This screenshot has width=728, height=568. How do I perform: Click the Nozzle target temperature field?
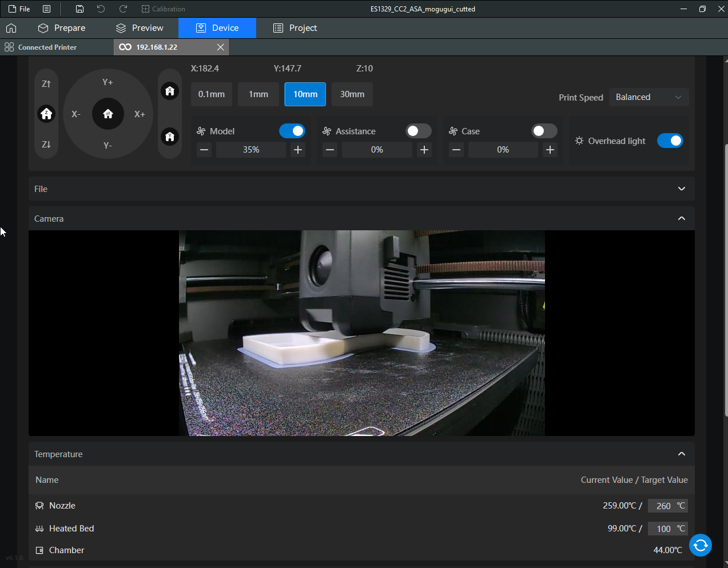pyautogui.click(x=663, y=506)
